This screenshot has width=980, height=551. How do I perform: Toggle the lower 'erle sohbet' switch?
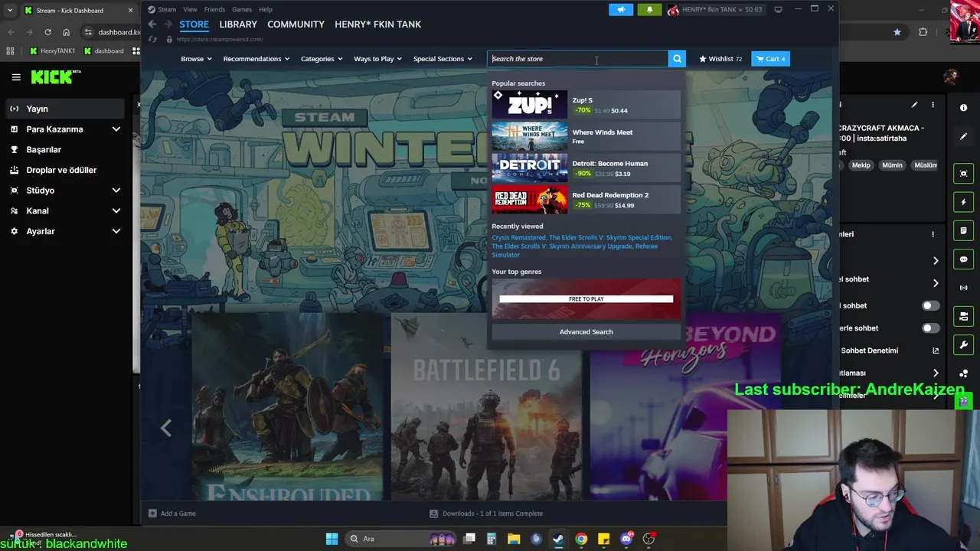point(929,328)
